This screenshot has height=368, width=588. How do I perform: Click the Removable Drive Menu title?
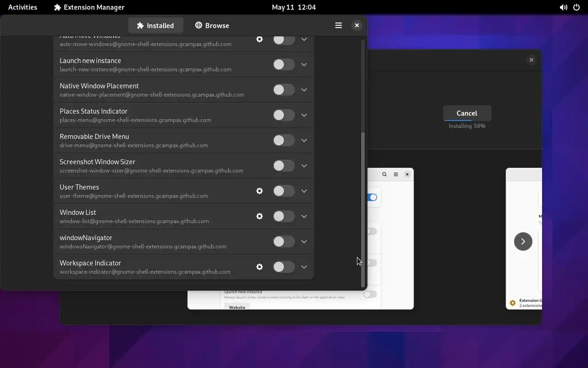(94, 137)
